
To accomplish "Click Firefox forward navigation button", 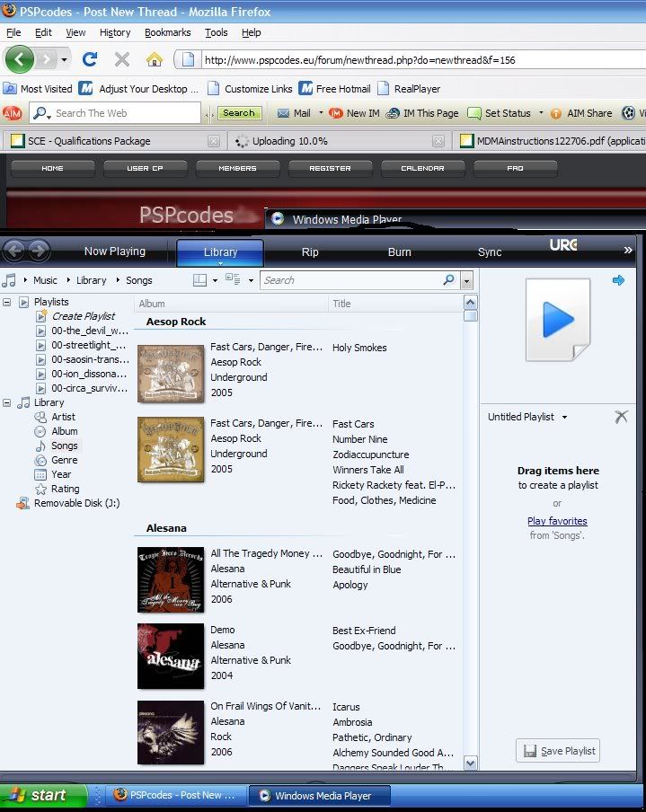I will [x=46, y=60].
